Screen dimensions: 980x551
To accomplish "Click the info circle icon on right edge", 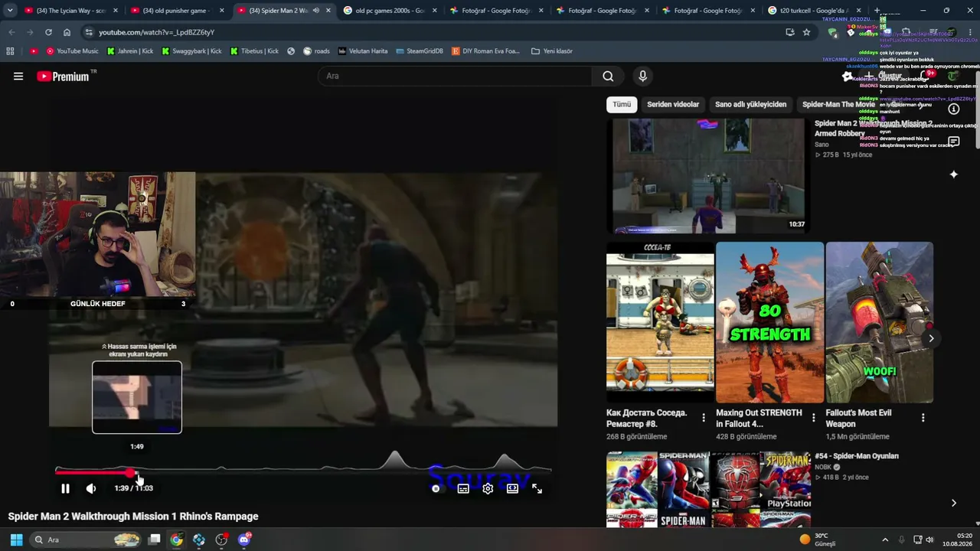I will click(953, 109).
